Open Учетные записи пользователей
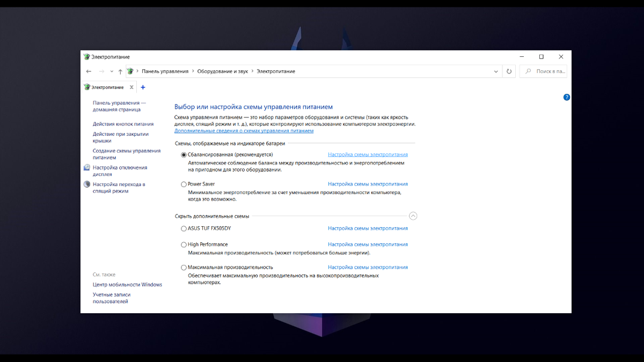Screen dimensions: 644x362 point(112,298)
